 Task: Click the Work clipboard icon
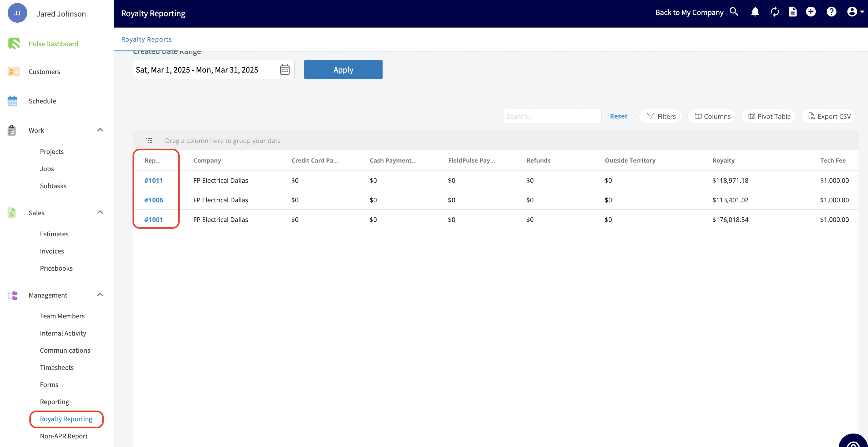[x=12, y=130]
